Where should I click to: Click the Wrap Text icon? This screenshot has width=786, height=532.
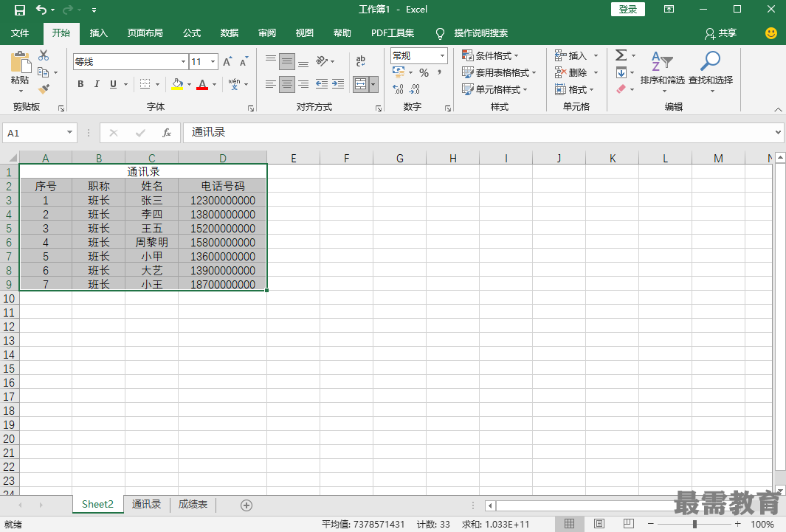[x=360, y=61]
